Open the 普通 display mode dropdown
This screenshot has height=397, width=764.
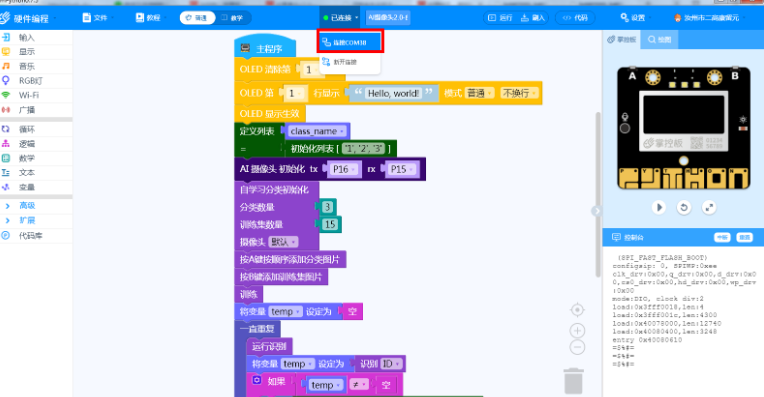[x=479, y=93]
